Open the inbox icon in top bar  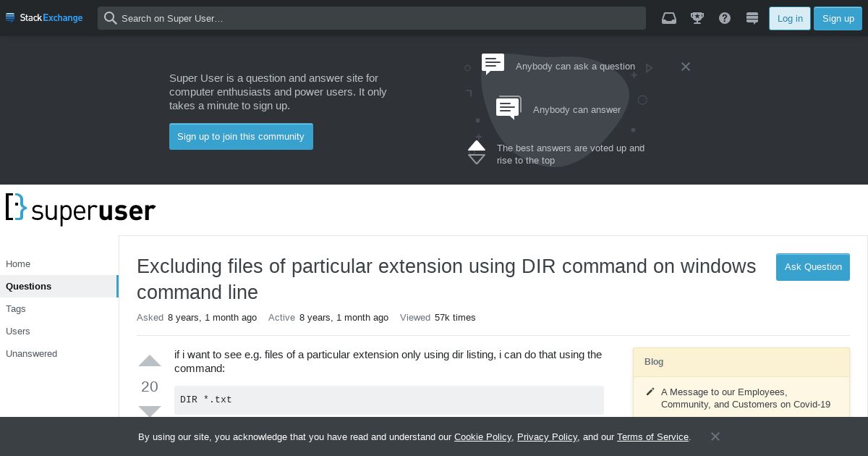pyautogui.click(x=669, y=18)
